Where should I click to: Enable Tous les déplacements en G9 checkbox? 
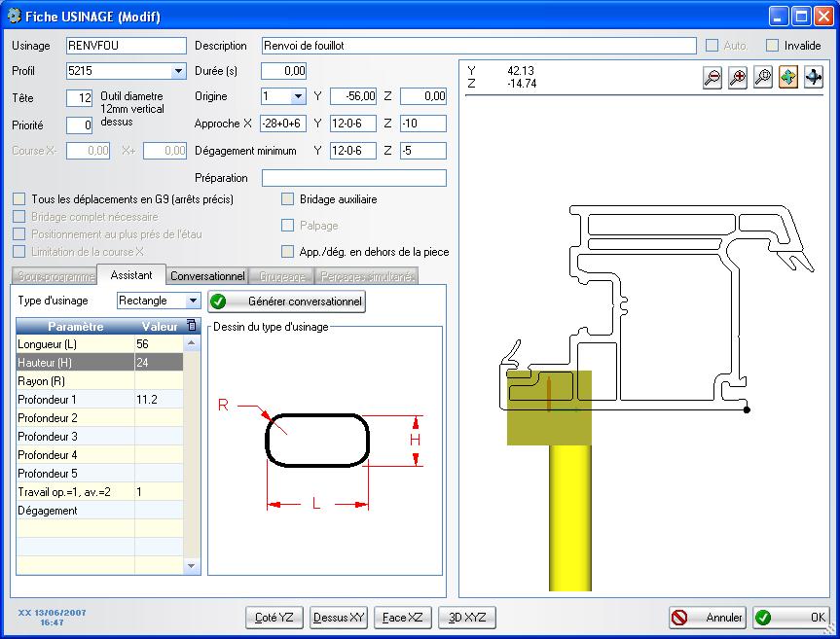click(x=18, y=199)
